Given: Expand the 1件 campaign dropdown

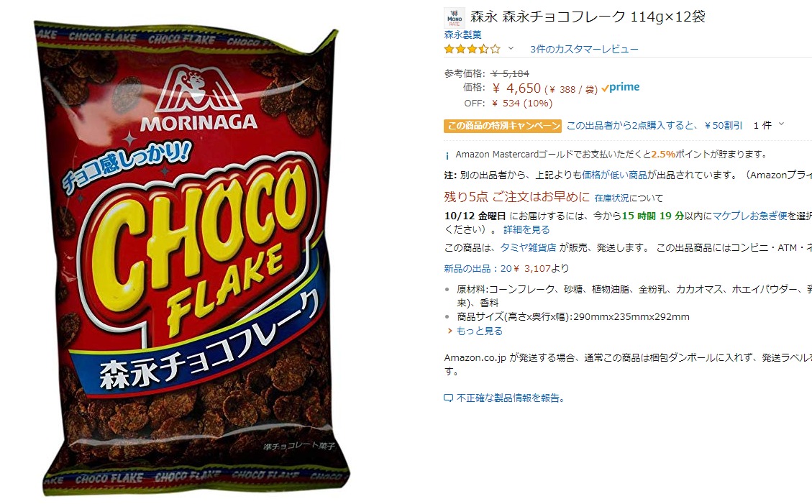Looking at the screenshot, I should click(769, 125).
